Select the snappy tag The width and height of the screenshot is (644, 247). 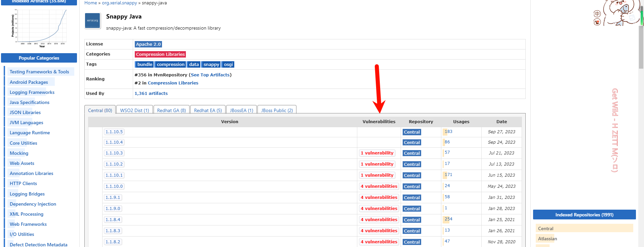pos(211,64)
